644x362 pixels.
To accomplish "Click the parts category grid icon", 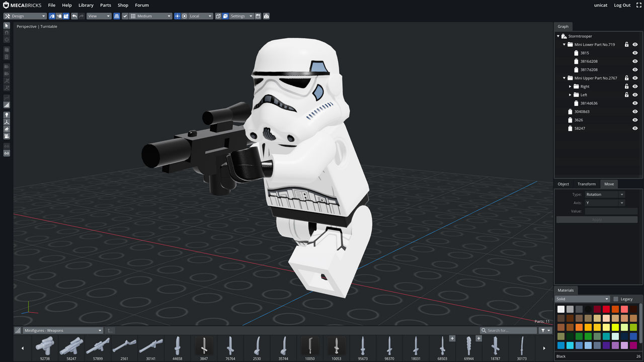I will pyautogui.click(x=19, y=330).
